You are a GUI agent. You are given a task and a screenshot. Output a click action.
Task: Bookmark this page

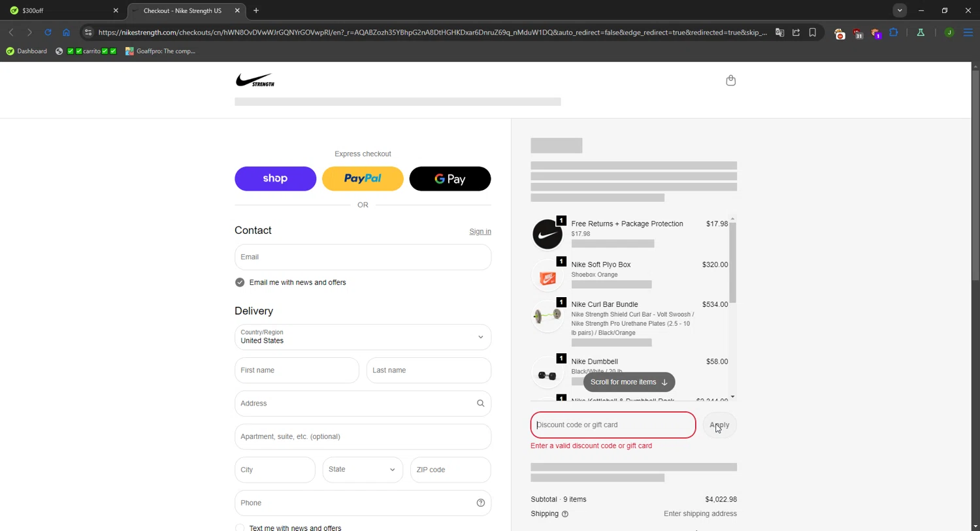pos(813,32)
